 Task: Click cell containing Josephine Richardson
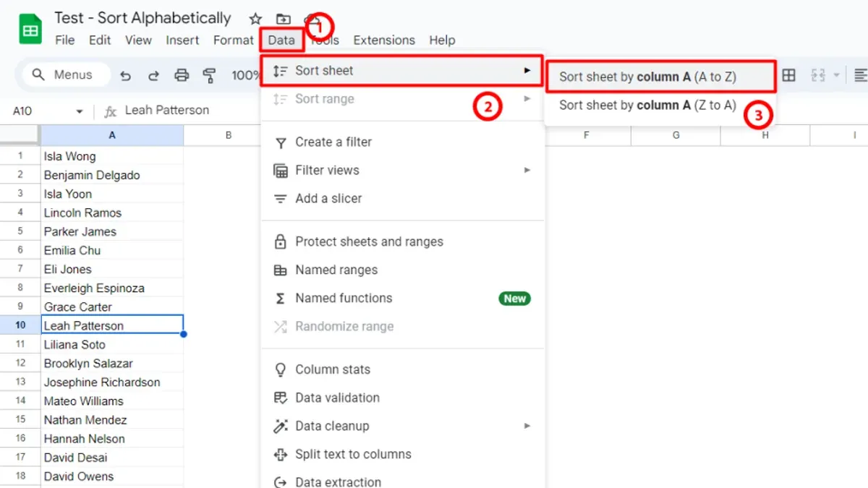pos(112,382)
